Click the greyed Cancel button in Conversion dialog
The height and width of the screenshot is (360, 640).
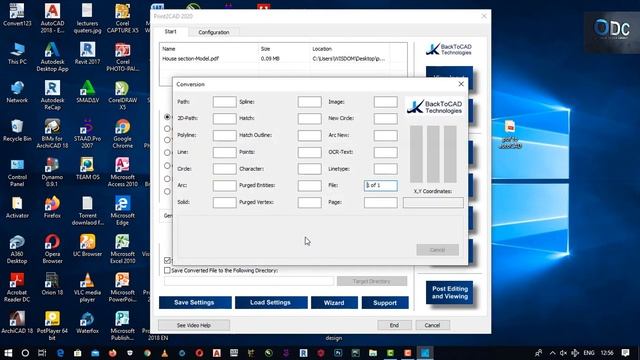tap(437, 250)
